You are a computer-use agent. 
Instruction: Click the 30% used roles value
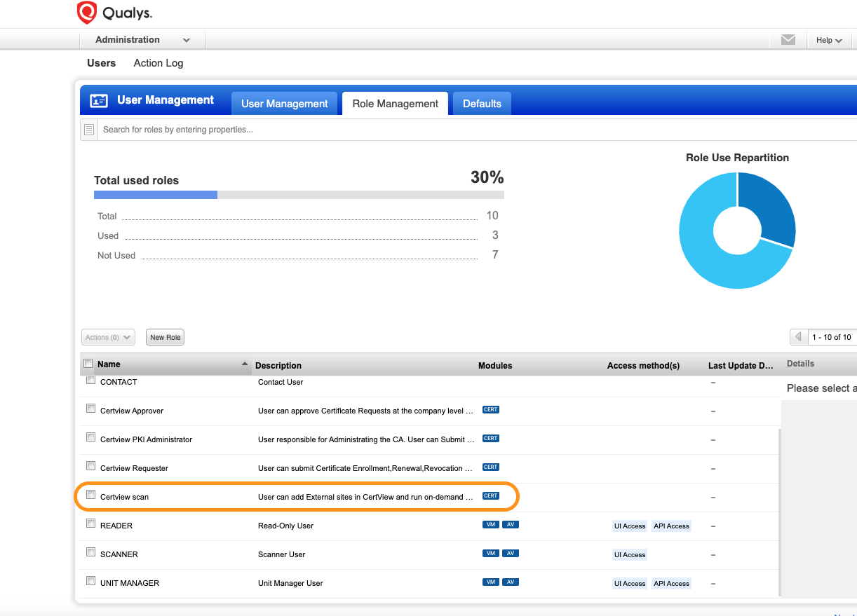487,177
